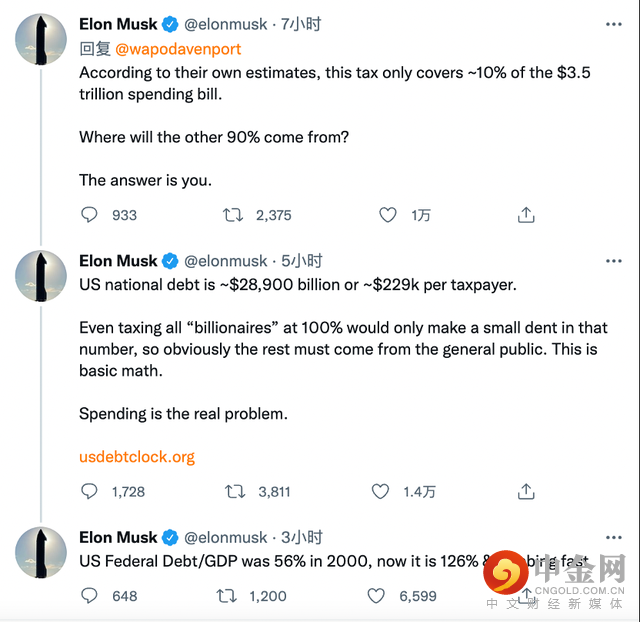Open Elon Musk avatar on second tweet
The height and width of the screenshot is (622, 640).
pos(41,277)
